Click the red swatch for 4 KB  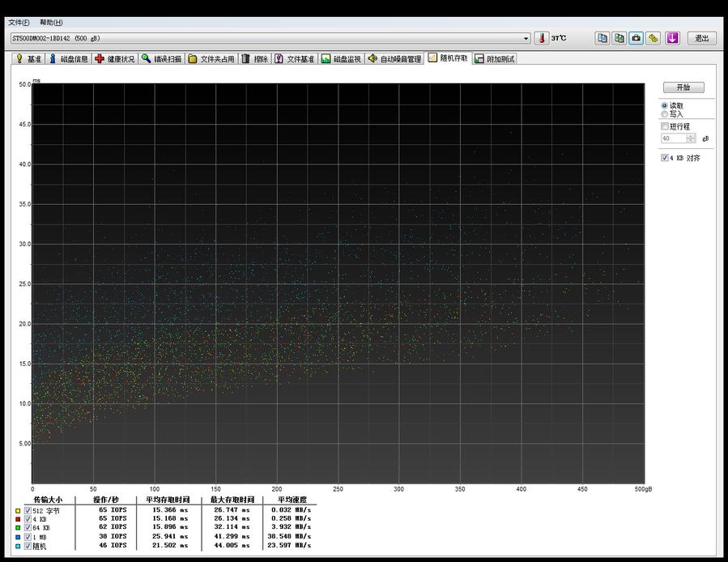click(x=18, y=519)
